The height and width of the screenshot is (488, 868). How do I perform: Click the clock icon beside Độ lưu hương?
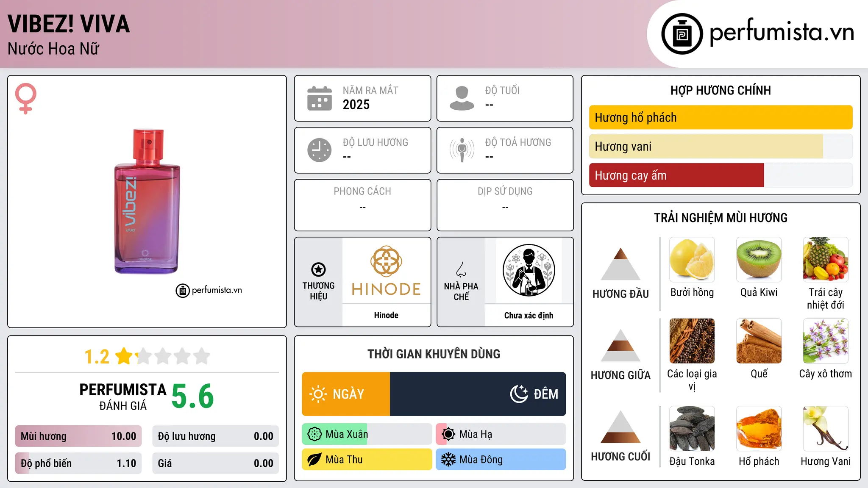(320, 150)
